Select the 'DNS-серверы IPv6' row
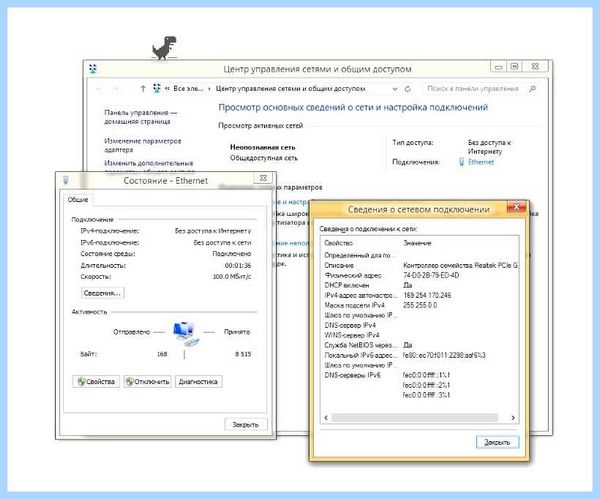The width and height of the screenshot is (600, 499). coord(421,375)
